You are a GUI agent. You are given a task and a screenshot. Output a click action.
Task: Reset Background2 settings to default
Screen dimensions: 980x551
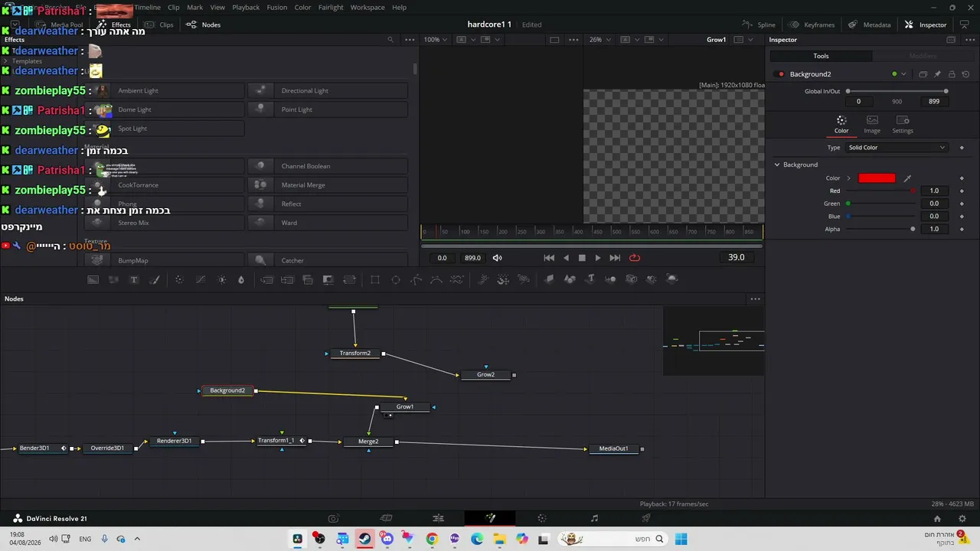[x=965, y=74]
